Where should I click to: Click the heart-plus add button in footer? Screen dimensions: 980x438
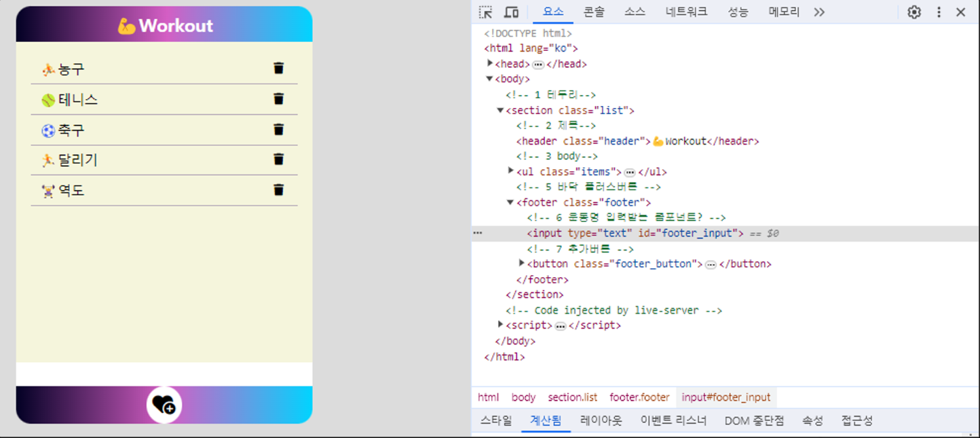coord(164,405)
